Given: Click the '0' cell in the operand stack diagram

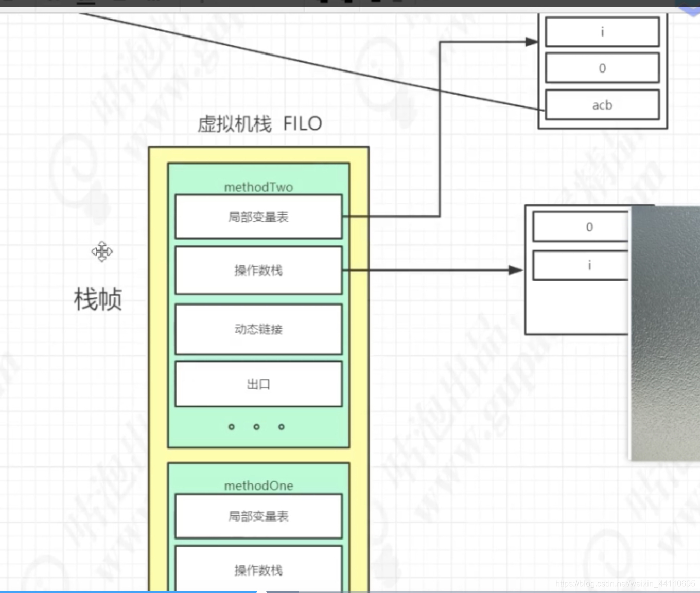Looking at the screenshot, I should coord(582,227).
